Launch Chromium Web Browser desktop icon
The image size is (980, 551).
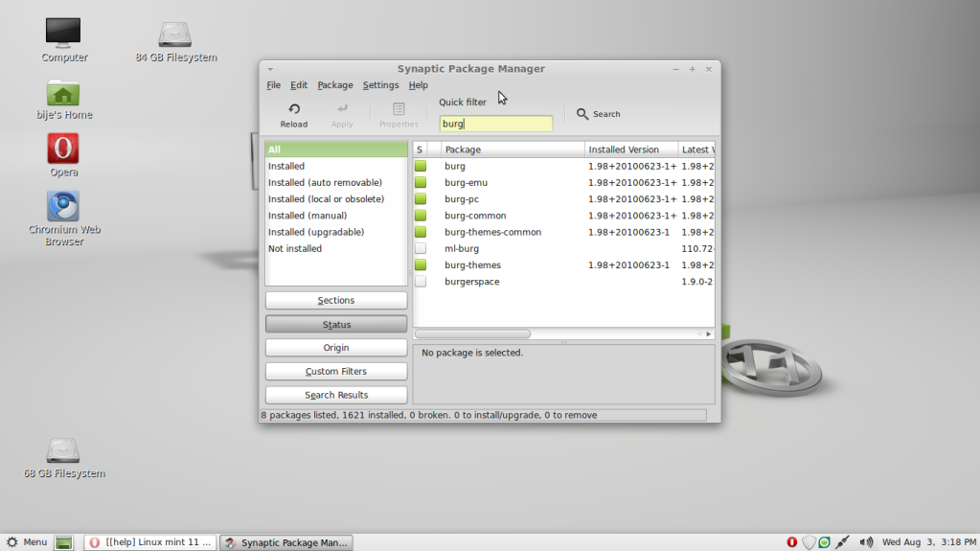coord(63,206)
